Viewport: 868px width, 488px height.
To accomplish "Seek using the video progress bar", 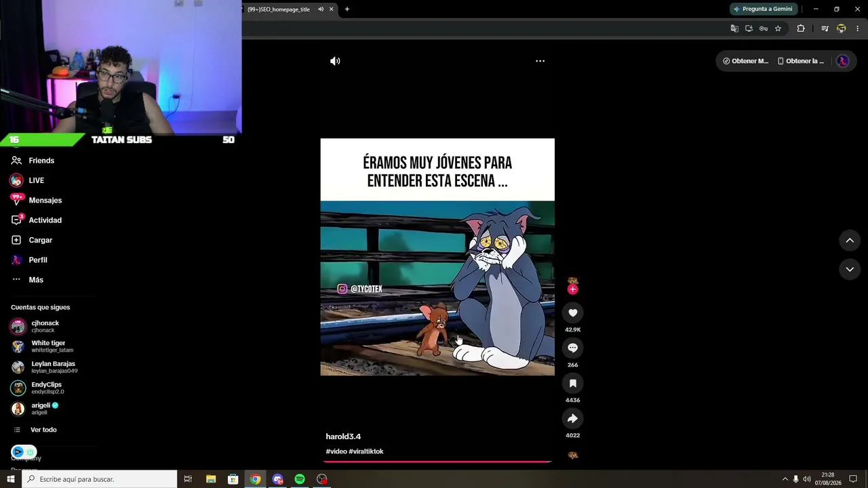I will coord(437,462).
